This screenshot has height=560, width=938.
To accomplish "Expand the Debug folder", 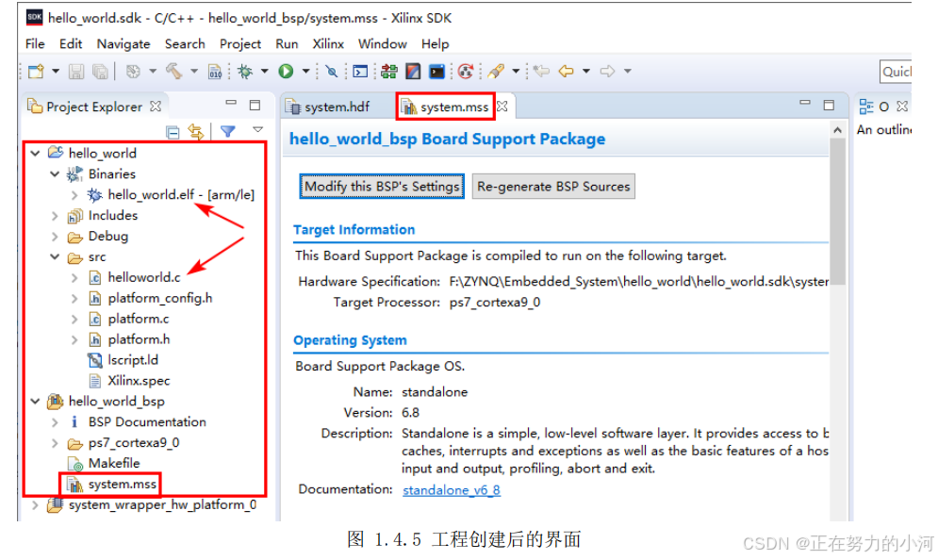I will click(x=55, y=237).
